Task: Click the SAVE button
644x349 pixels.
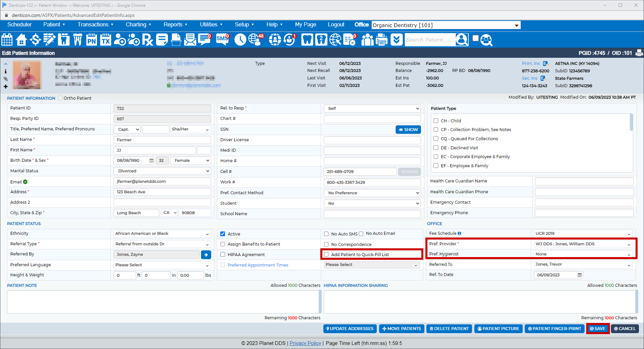Action: pyautogui.click(x=598, y=329)
